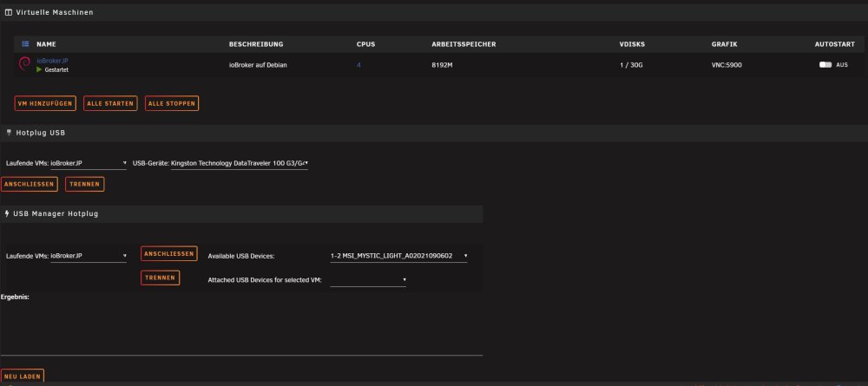This screenshot has width=868, height=386.
Task: Click the NEU LADEN button
Action: click(23, 376)
